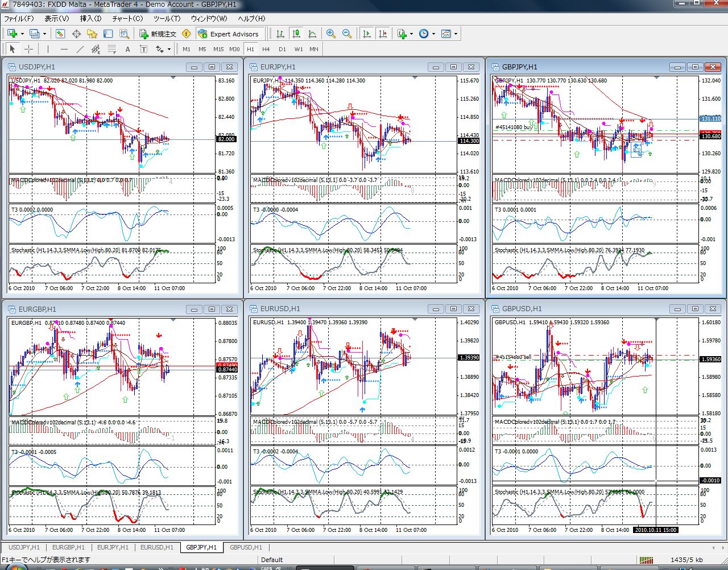Image resolution: width=728 pixels, height=570 pixels.
Task: Select the horizontal line drawing tool
Action: pyautogui.click(x=64, y=49)
